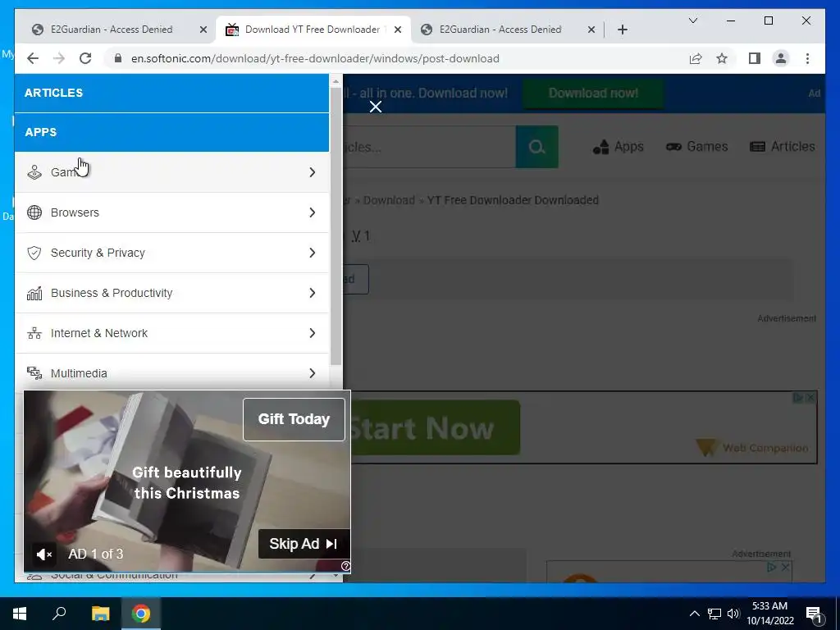Open the tab search dropdown arrow

click(692, 21)
